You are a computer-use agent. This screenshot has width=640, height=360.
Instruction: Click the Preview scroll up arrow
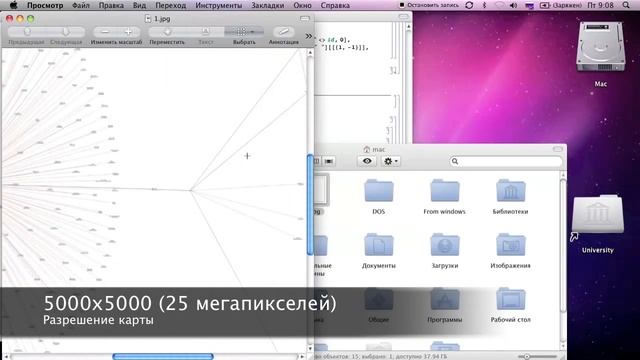click(x=310, y=53)
